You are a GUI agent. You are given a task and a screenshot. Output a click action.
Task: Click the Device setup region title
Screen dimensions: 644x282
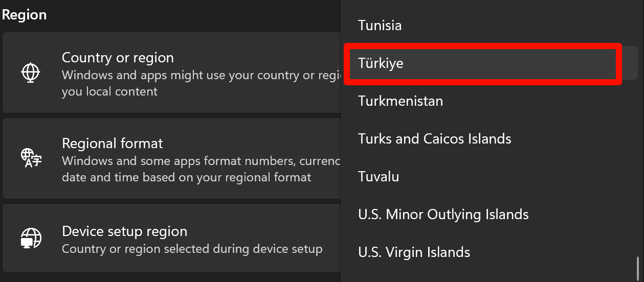[124, 231]
